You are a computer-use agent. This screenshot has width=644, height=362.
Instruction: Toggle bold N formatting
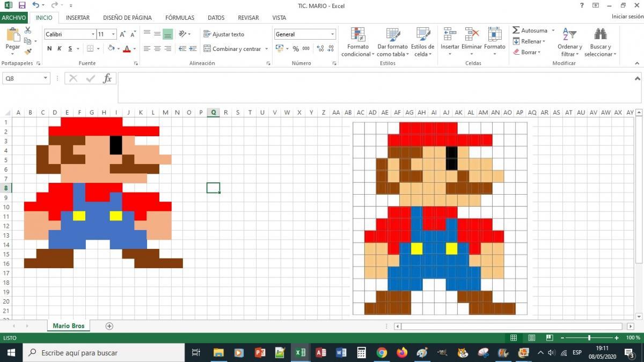click(49, 48)
